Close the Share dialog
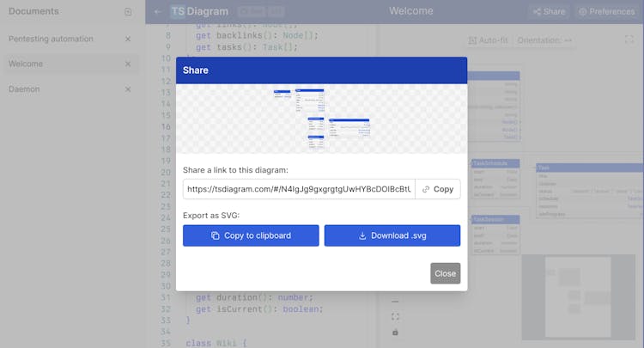The width and height of the screenshot is (644, 348). pyautogui.click(x=445, y=273)
